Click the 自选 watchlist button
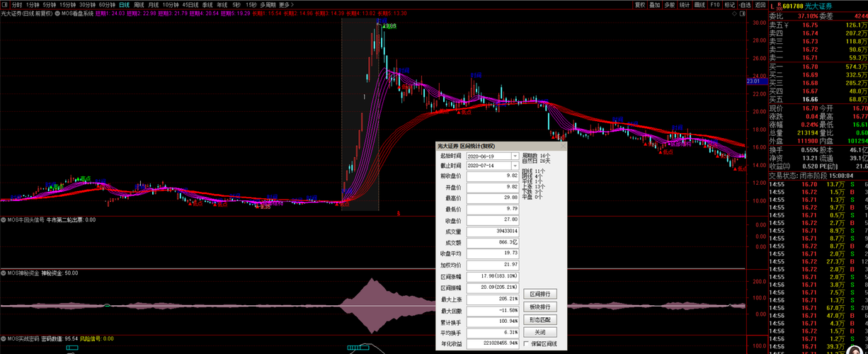 click(x=743, y=4)
